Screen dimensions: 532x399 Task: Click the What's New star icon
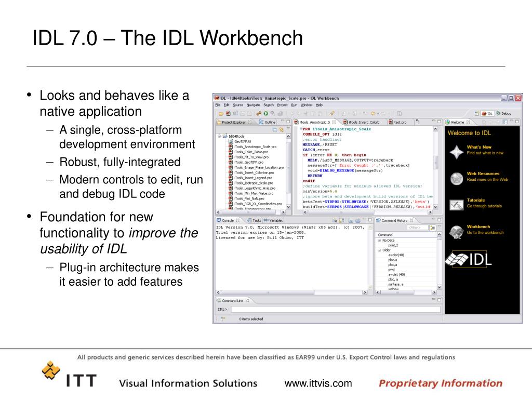(x=457, y=152)
